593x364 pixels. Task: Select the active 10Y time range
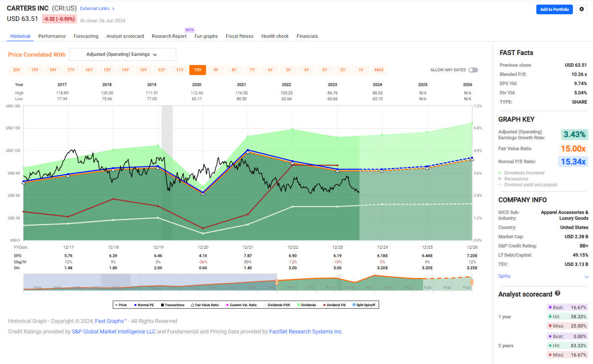click(x=198, y=70)
